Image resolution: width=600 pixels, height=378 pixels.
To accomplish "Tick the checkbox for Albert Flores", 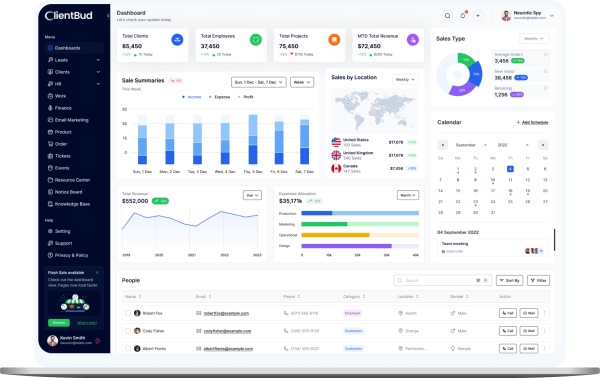I will [128, 349].
